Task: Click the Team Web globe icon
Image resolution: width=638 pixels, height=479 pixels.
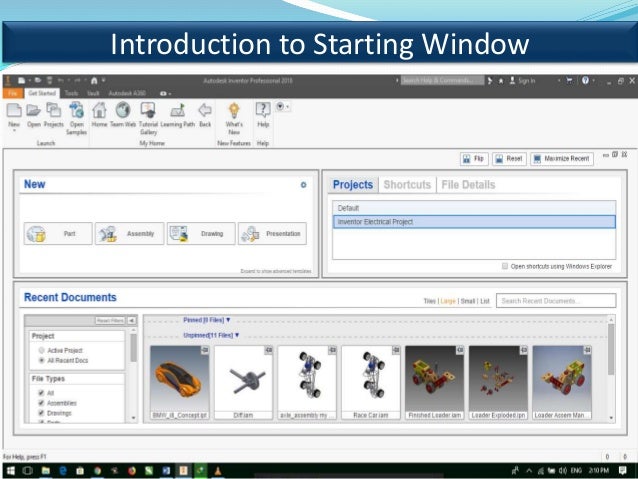Action: [x=123, y=111]
